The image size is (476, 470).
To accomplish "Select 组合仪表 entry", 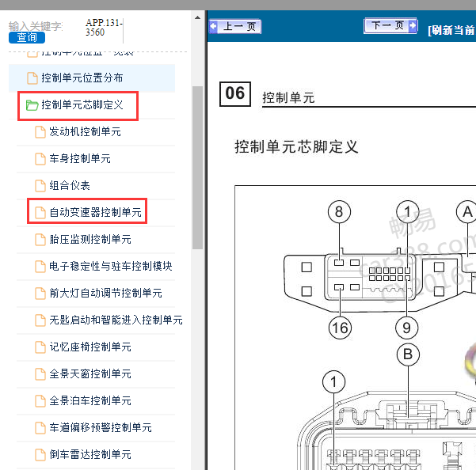I will [x=70, y=185].
